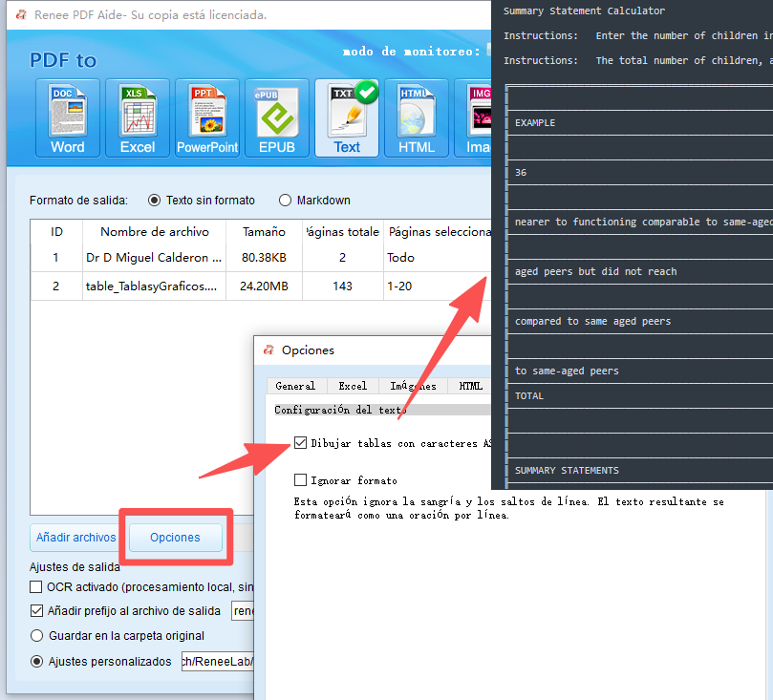Enable the 'Ignorar formato' checkbox

point(303,479)
